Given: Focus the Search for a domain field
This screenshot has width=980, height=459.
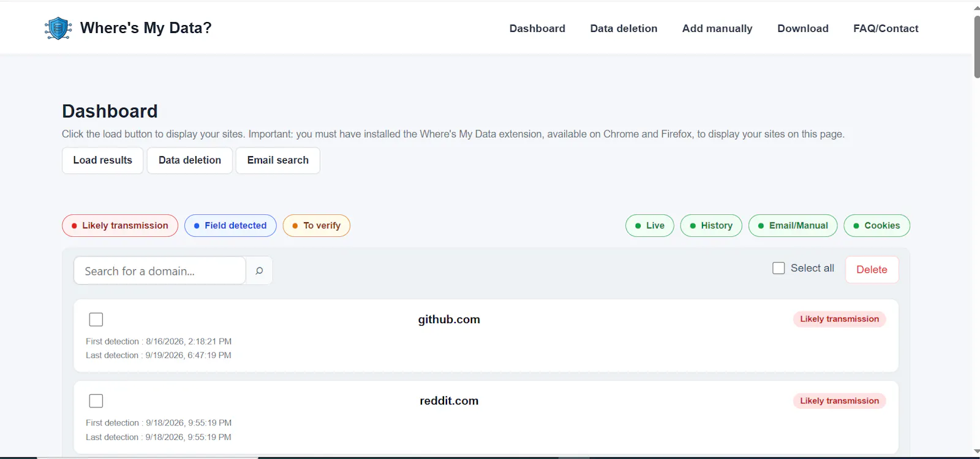Looking at the screenshot, I should [160, 271].
